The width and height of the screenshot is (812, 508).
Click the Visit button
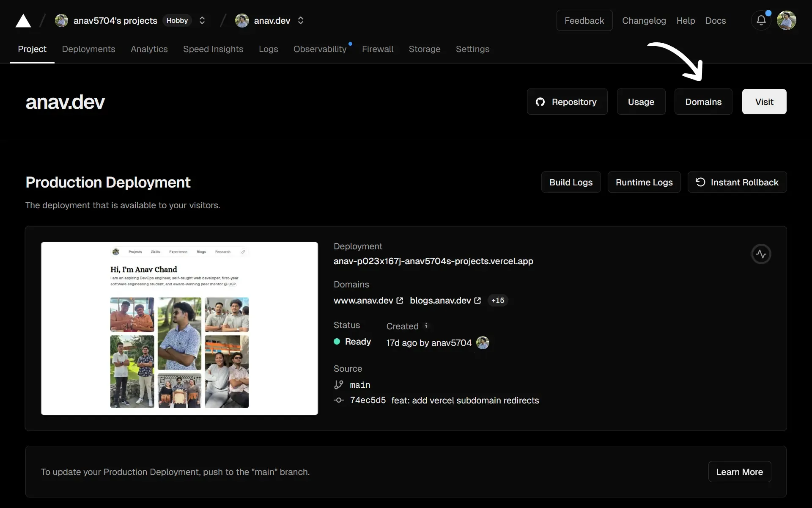pyautogui.click(x=764, y=102)
